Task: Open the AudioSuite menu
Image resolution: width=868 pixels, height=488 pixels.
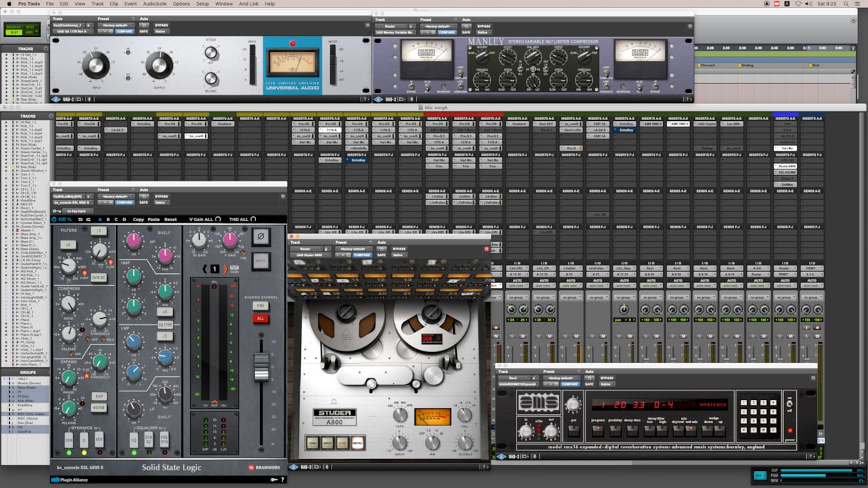Action: 154,4
